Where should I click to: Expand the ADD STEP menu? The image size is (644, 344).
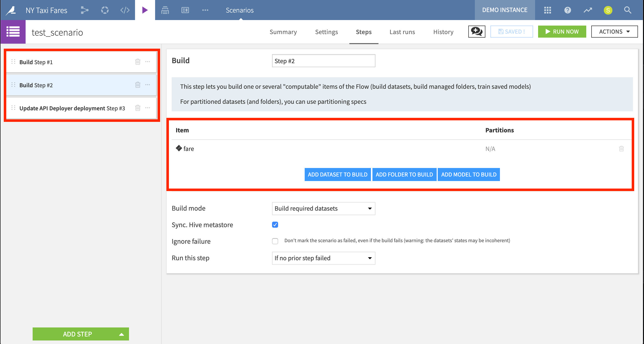click(81, 334)
